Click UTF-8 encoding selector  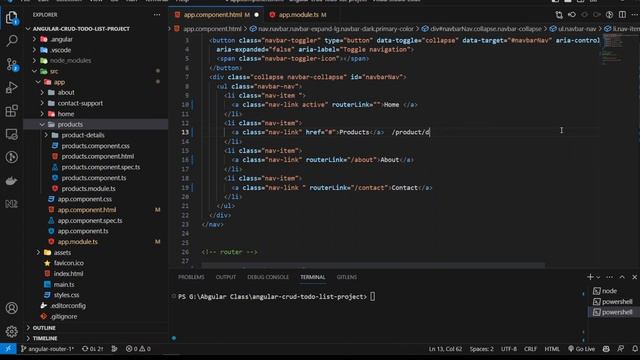(x=509, y=349)
